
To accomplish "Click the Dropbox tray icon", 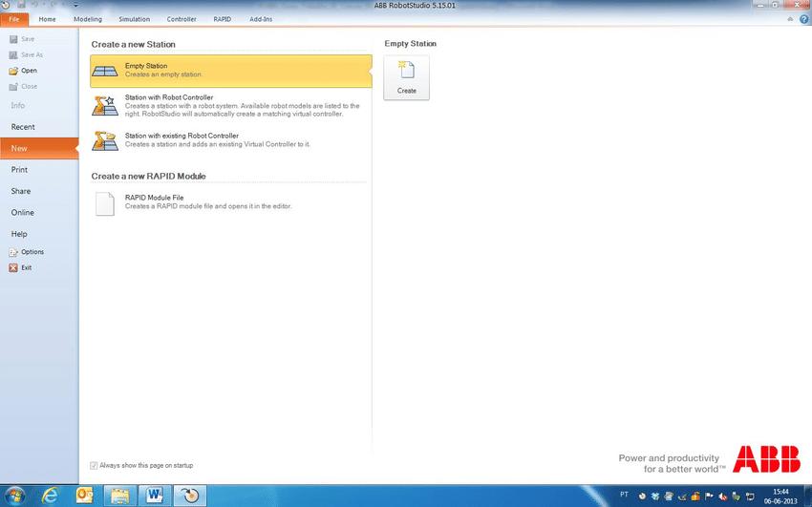I will [655, 496].
